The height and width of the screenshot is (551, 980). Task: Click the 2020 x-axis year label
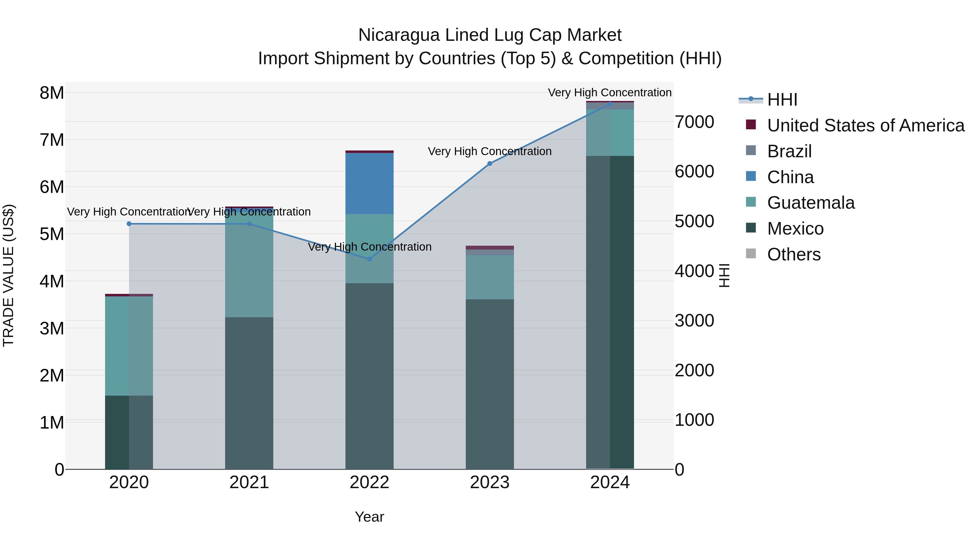129,482
